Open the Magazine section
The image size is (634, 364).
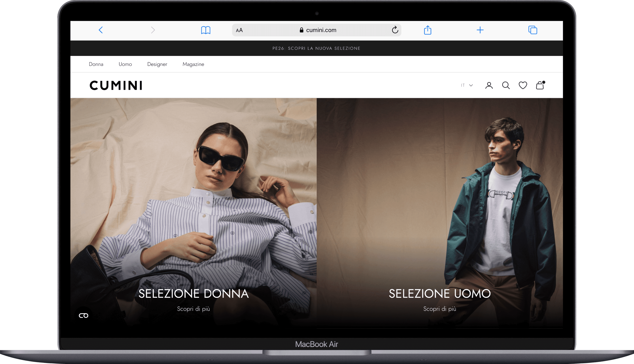pos(193,64)
